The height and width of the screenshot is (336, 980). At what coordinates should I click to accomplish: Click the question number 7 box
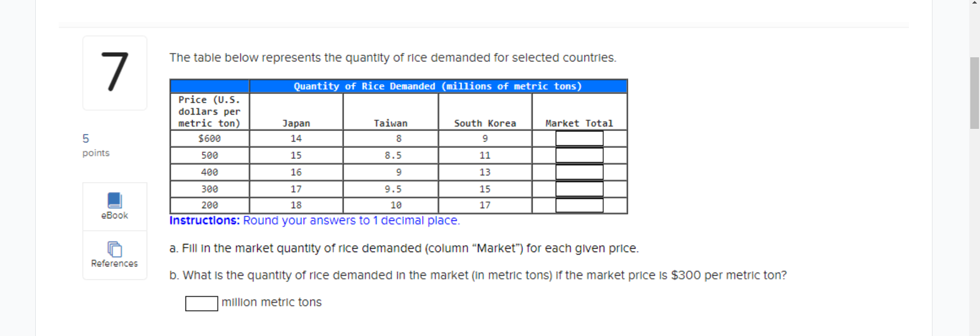[x=113, y=73]
